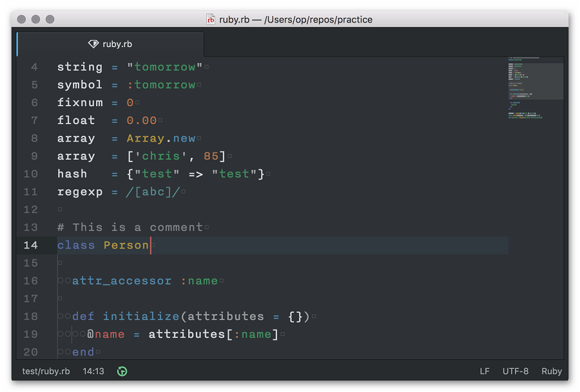580x392 pixels.
Task: Click the "# This is a comment" line
Action: coord(130,227)
